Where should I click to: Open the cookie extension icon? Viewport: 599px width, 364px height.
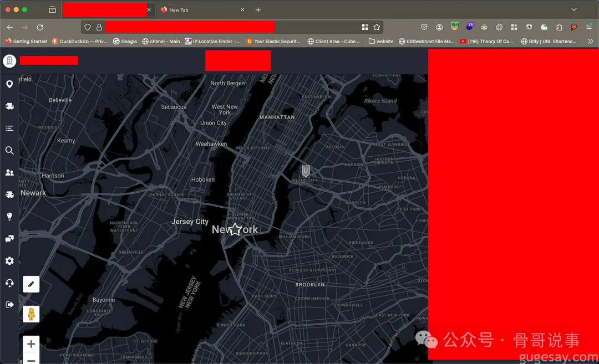point(499,27)
